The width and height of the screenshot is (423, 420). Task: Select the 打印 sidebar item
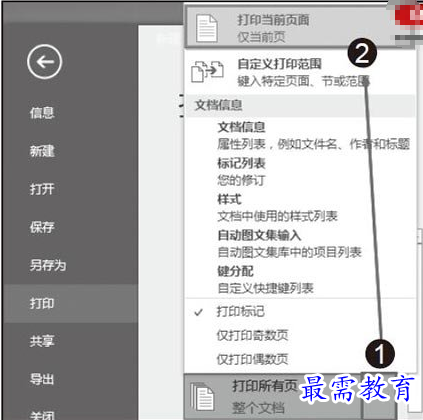click(70, 303)
